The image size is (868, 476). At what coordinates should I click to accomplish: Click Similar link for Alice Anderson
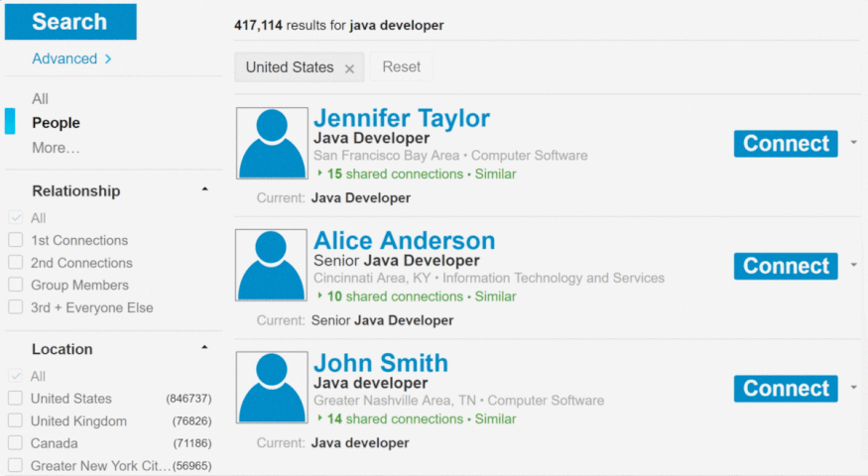[495, 297]
